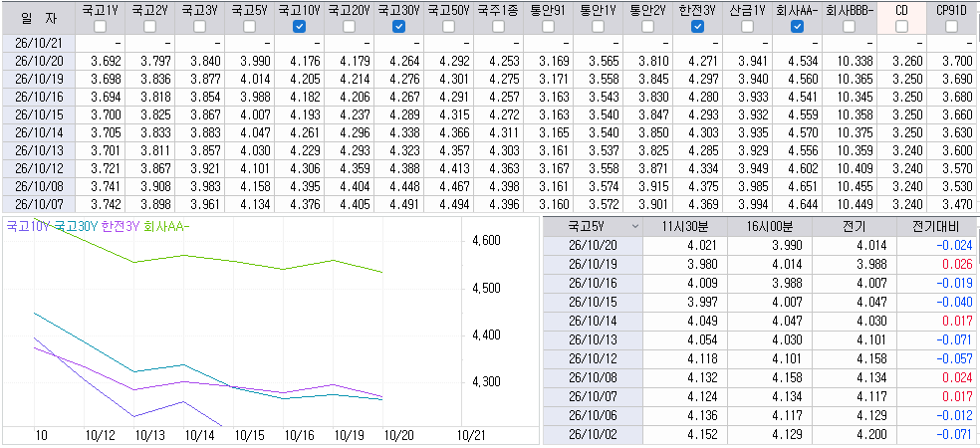Select the 회사AA- value 4.534

coord(803,61)
